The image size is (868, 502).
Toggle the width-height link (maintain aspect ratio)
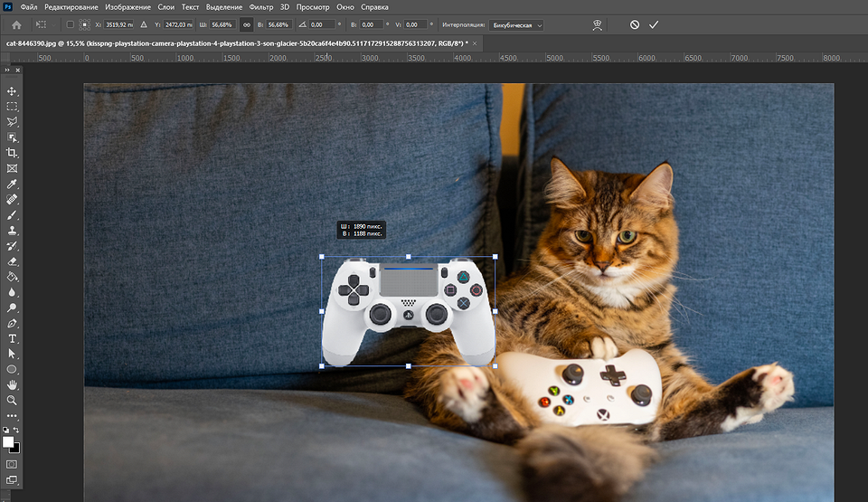tap(246, 24)
